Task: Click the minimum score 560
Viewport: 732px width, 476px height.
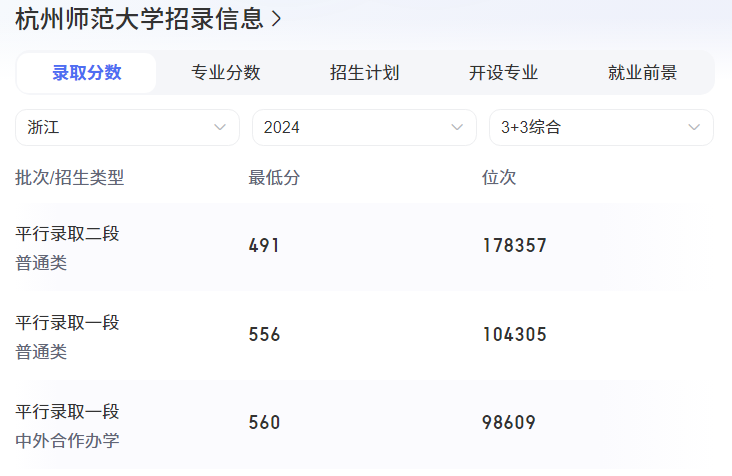Action: click(264, 423)
